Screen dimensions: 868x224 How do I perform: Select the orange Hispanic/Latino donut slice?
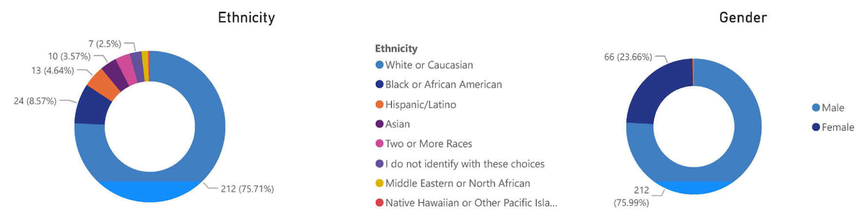[103, 84]
